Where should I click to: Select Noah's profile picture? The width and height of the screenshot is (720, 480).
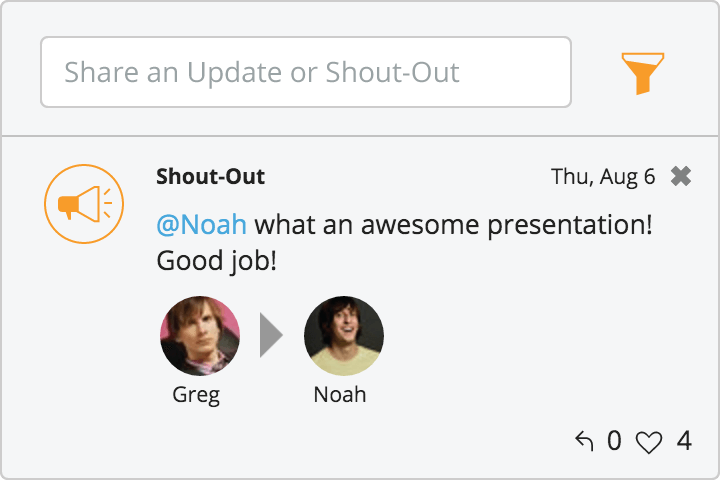coord(343,336)
